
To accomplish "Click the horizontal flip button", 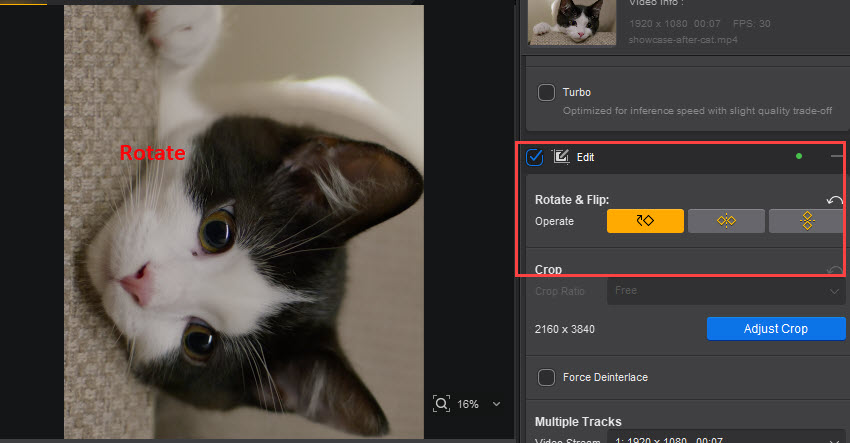I will (x=726, y=221).
